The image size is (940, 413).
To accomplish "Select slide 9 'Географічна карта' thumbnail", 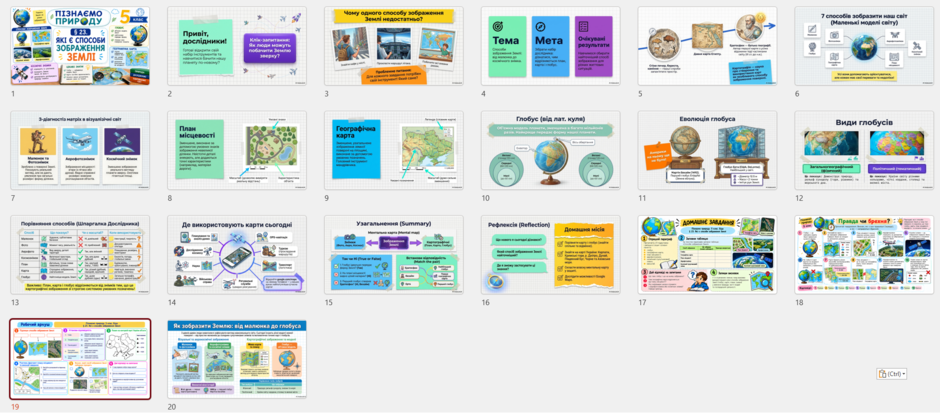I will coord(394,150).
